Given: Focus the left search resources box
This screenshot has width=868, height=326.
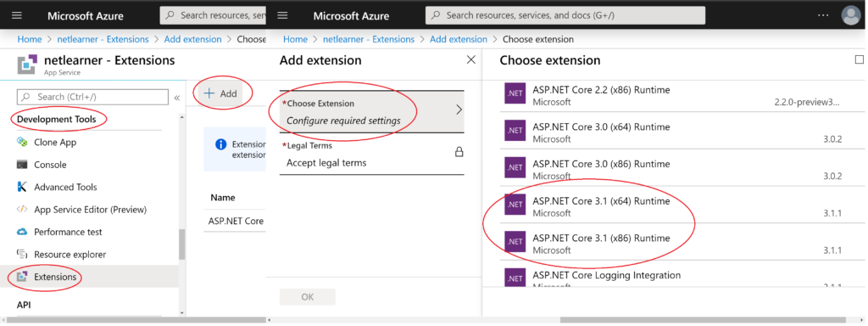Looking at the screenshot, I should (x=213, y=15).
